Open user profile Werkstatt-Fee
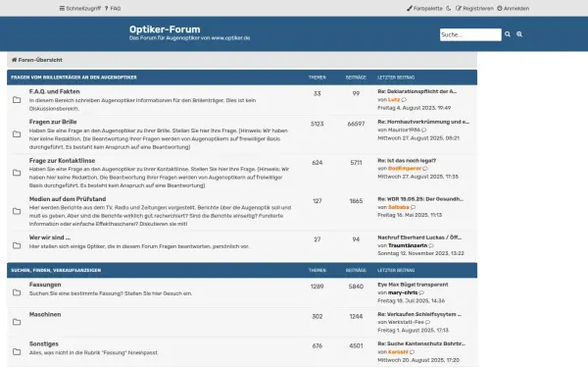The image size is (588, 368). pyautogui.click(x=406, y=322)
